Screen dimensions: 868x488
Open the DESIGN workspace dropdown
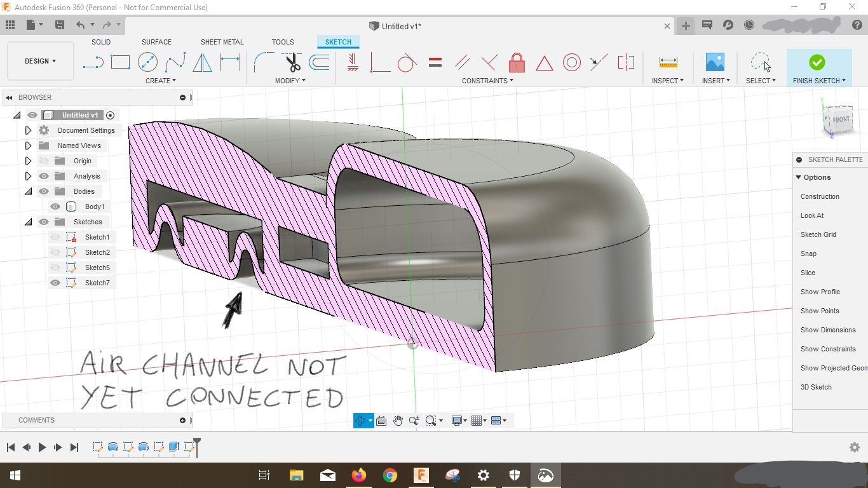click(40, 61)
